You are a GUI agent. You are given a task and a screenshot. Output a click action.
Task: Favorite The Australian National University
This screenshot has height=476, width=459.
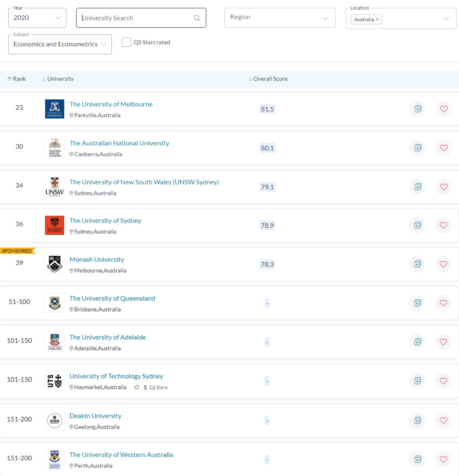point(444,148)
